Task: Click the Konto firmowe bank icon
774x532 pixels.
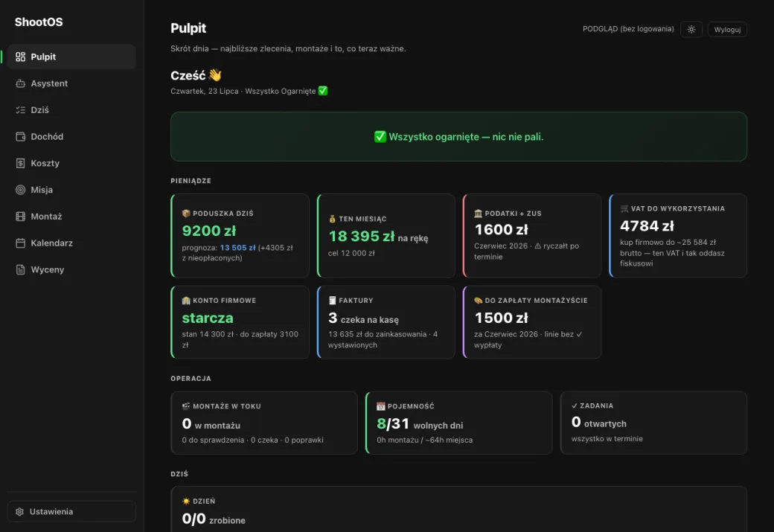Action: click(186, 301)
